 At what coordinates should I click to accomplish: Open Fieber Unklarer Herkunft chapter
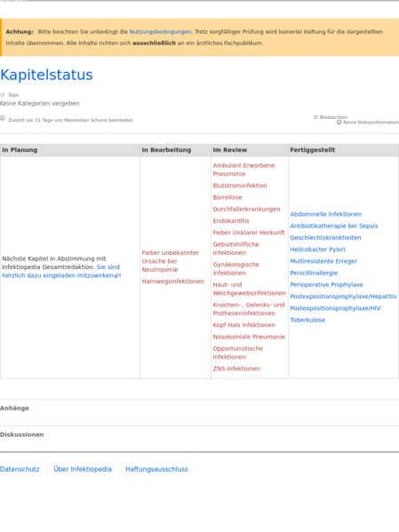click(x=249, y=233)
